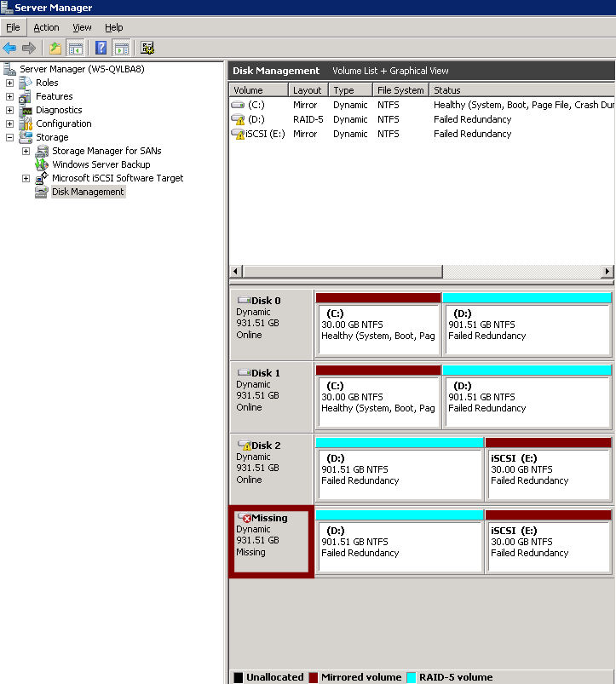Click the blue Help question mark icon

click(x=101, y=48)
